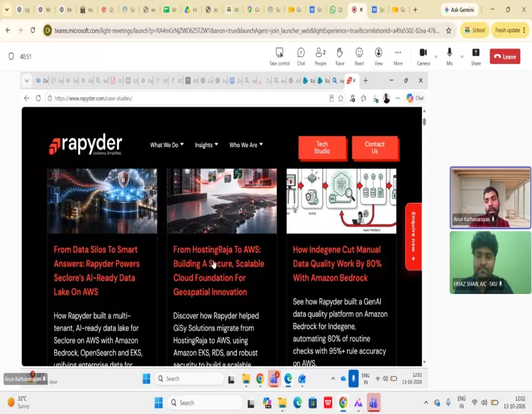Click the bottom Windows taskbar Search box
This screenshot has height=414, width=532.
click(x=205, y=403)
